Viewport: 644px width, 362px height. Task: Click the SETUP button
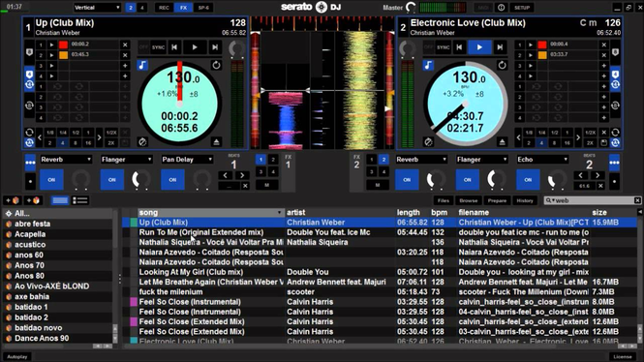coord(522,8)
